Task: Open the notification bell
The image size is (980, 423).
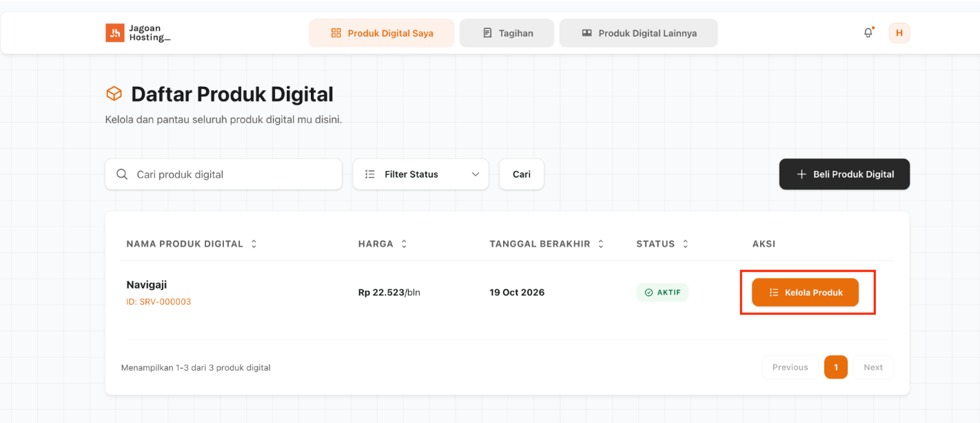Action: coord(868,33)
